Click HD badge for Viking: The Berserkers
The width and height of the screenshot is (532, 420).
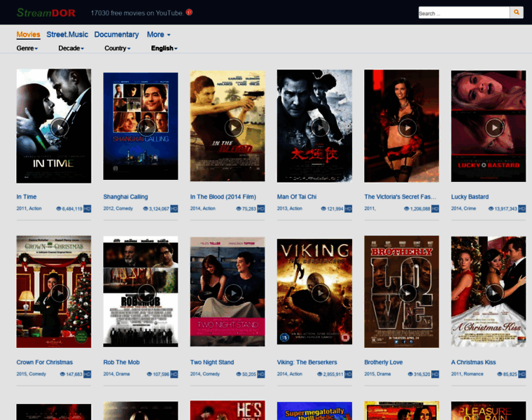point(348,374)
